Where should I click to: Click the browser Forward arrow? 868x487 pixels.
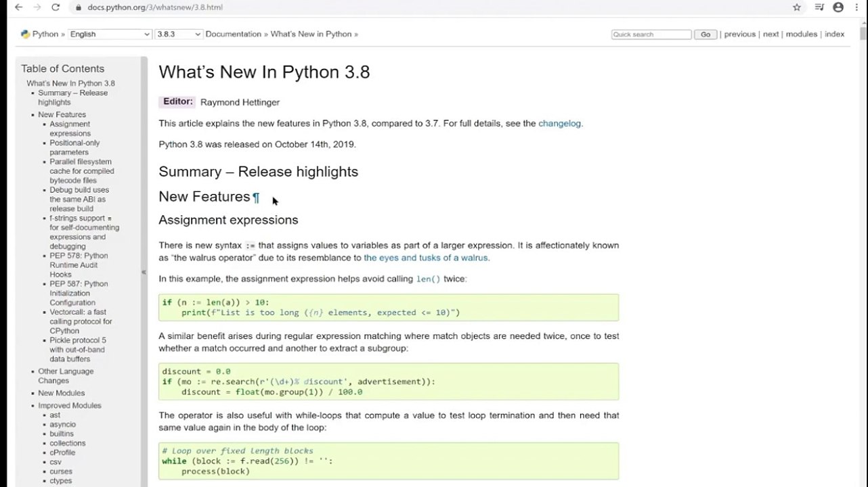[37, 7]
